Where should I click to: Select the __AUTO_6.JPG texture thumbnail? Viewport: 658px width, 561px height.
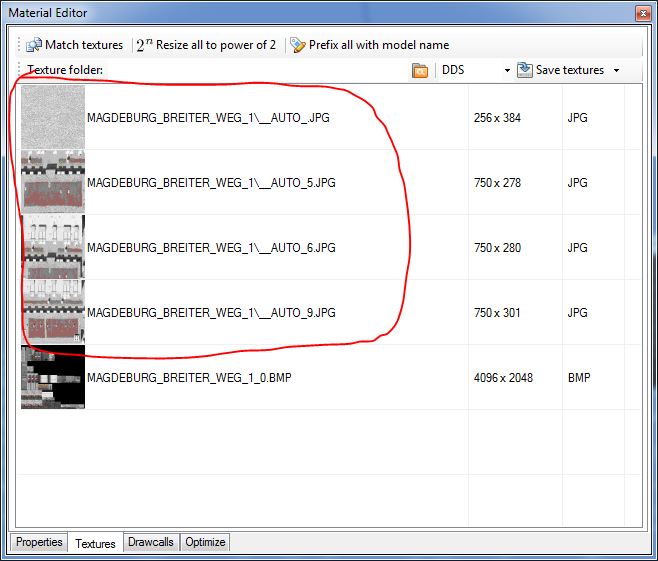pos(53,247)
